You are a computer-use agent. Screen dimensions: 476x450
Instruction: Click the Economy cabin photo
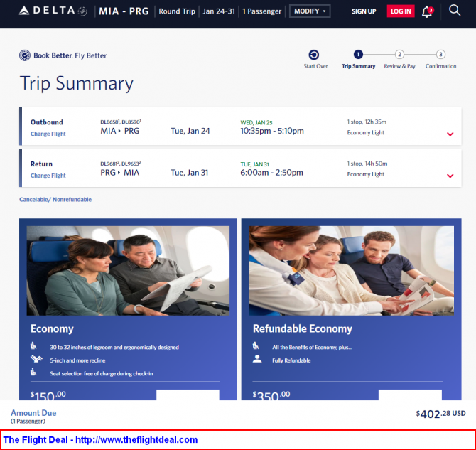click(128, 270)
